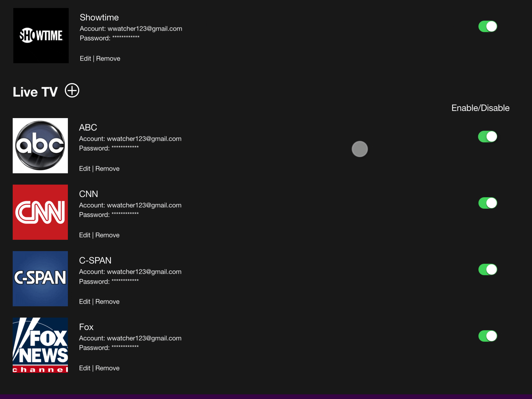The image size is (532, 399).
Task: Remove the CNN channel
Action: click(107, 235)
